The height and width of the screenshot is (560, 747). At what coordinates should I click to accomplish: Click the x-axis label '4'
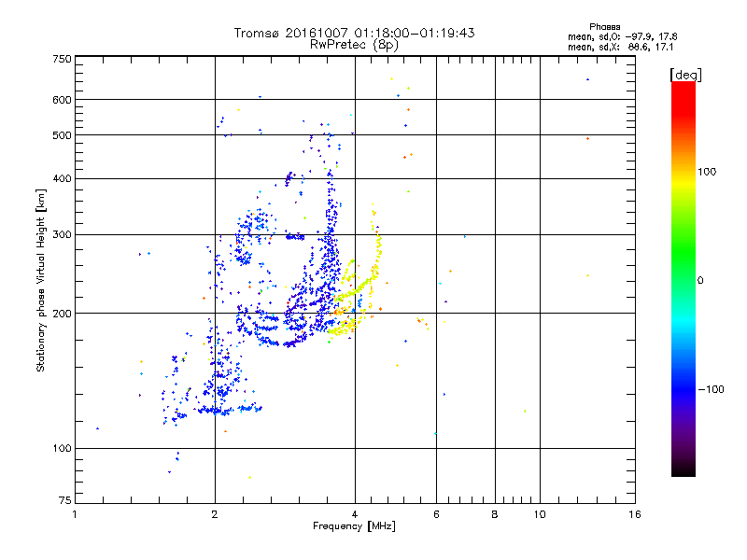click(x=355, y=514)
